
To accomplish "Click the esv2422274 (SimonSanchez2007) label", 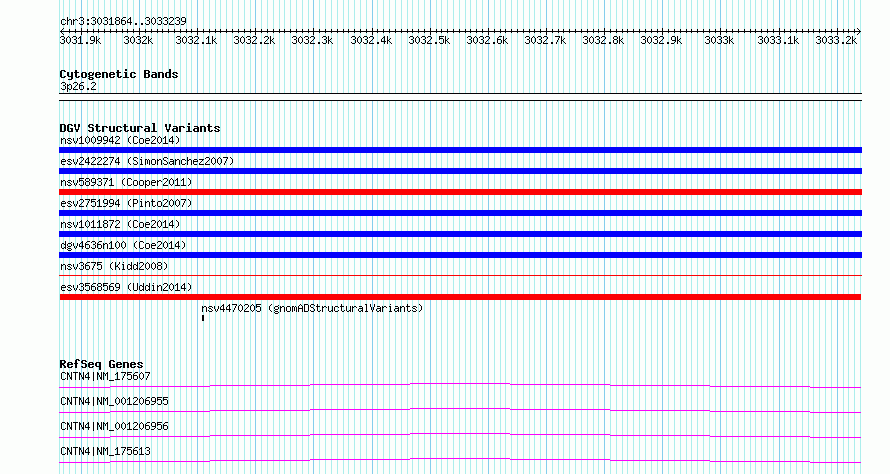I will [x=147, y=161].
